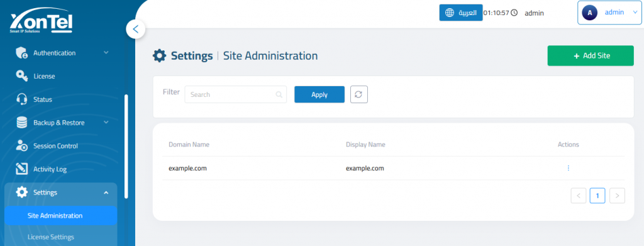Screen dimensions: 644x246
Task: Click the Authentication shield icon
Action: coord(21,53)
